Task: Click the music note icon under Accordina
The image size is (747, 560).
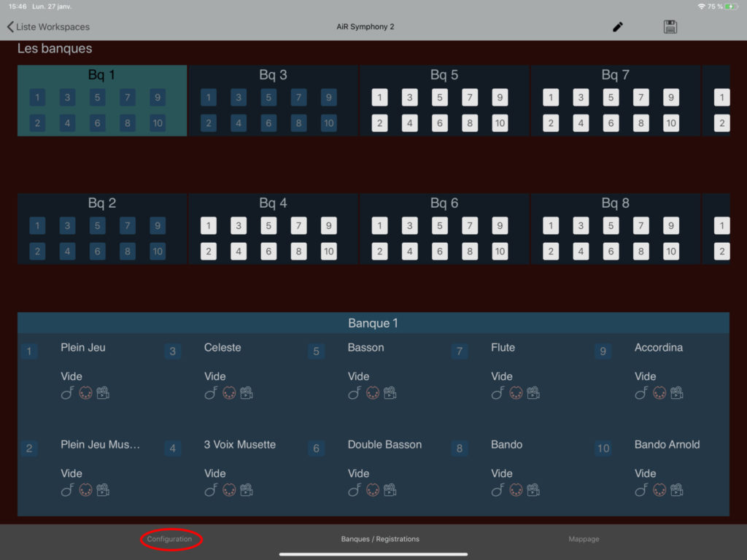Action: click(x=641, y=393)
